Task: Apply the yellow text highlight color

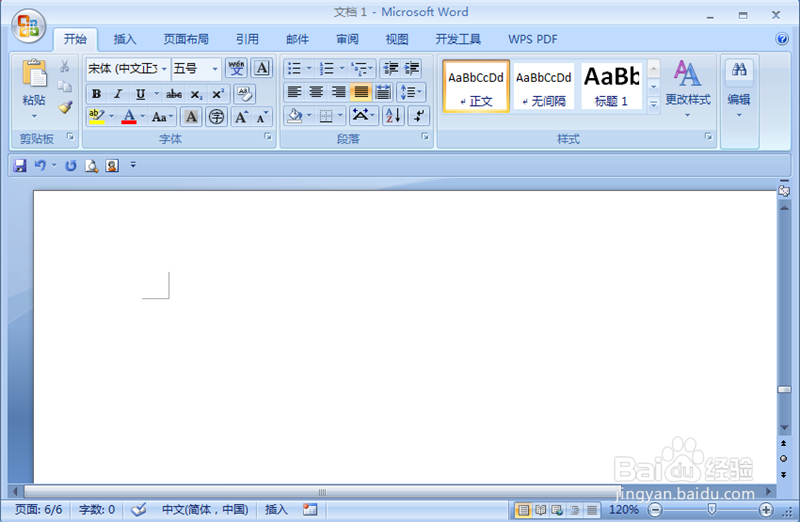Action: (97, 117)
